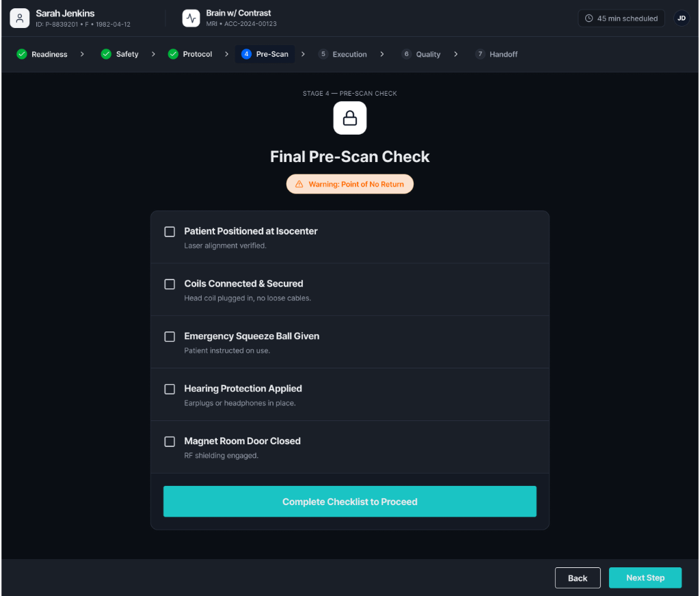Click the clock icon by 45 min scheduled
Image resolution: width=700 pixels, height=596 pixels.
(x=589, y=18)
